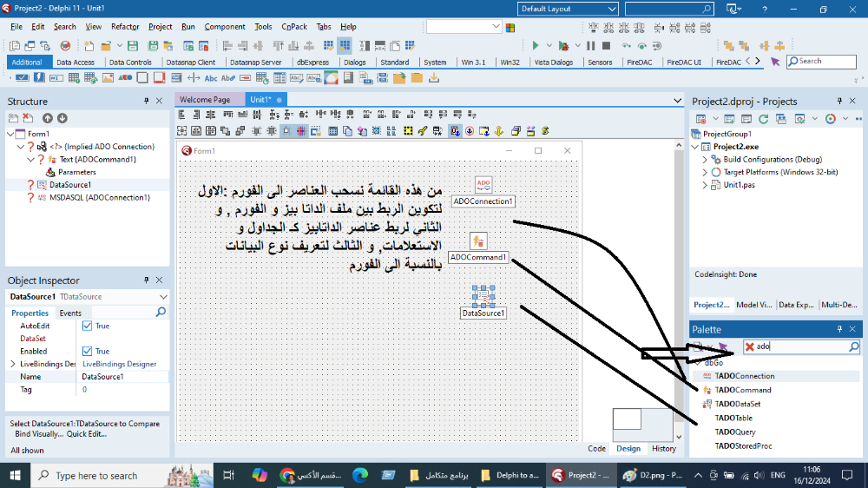
Task: Collapse the Text {ADOCommand1} node
Action: pyautogui.click(x=31, y=160)
